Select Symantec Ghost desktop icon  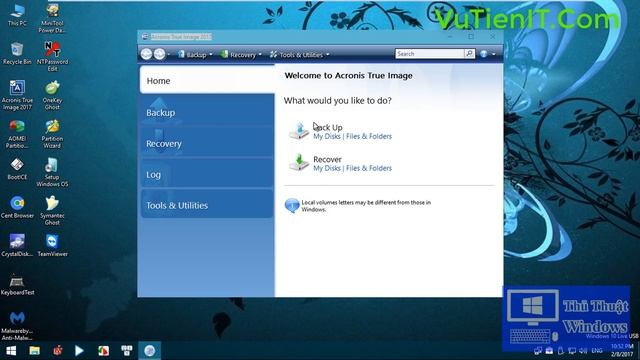point(52,210)
